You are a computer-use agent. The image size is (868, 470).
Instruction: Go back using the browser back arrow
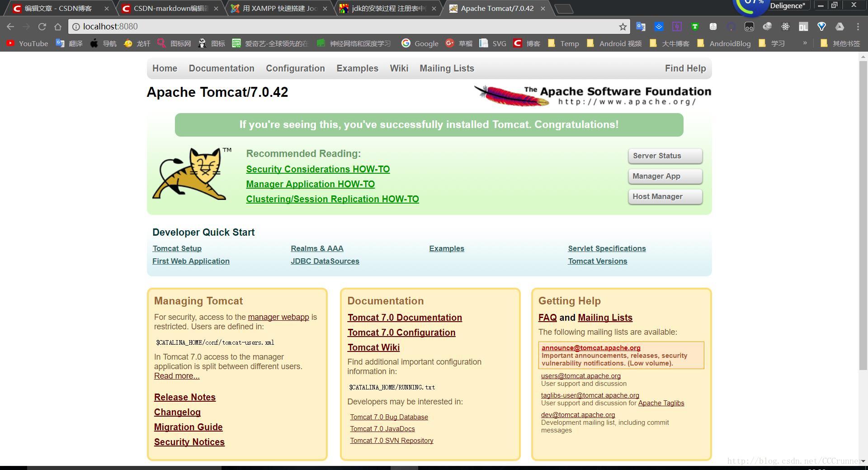pyautogui.click(x=10, y=27)
